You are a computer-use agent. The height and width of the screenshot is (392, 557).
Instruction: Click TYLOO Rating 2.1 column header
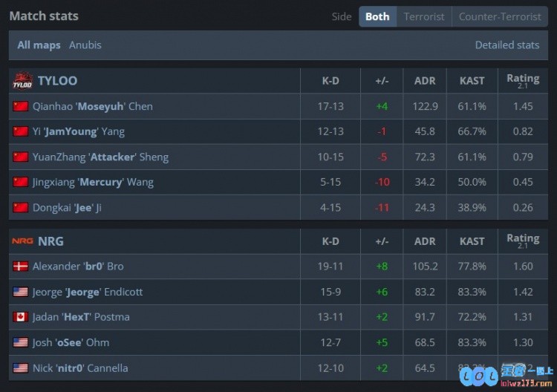click(x=523, y=81)
